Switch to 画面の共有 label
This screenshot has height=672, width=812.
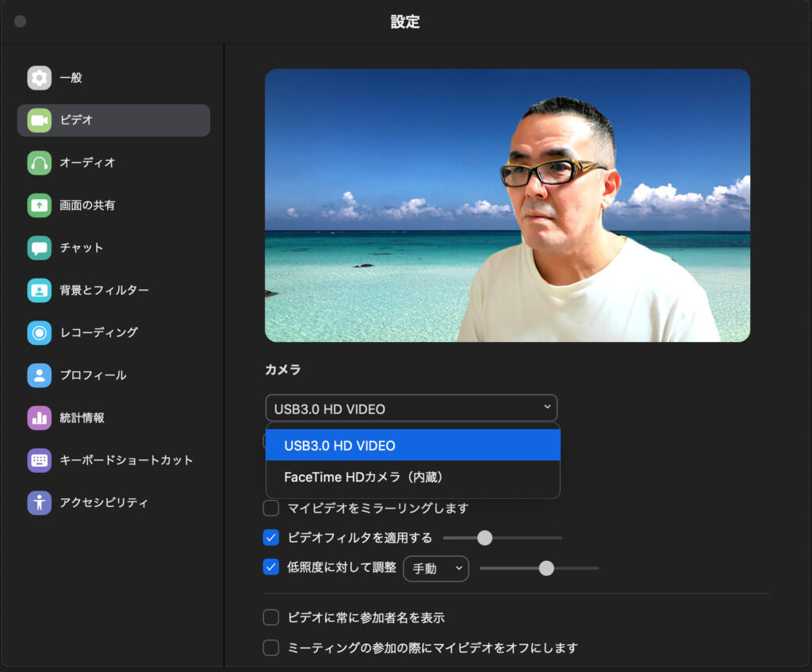87,205
